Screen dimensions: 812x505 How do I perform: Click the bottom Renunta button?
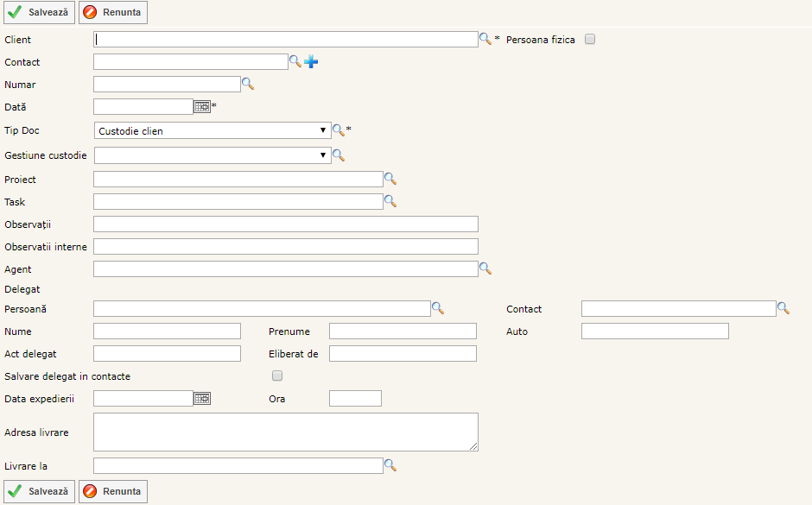point(113,491)
